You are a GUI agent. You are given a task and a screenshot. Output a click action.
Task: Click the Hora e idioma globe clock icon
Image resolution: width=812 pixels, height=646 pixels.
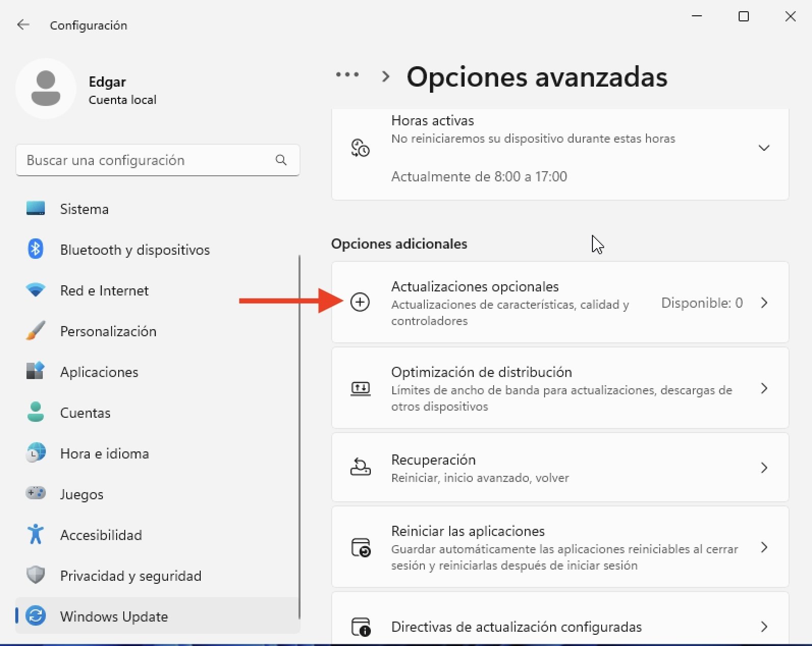pyautogui.click(x=36, y=452)
